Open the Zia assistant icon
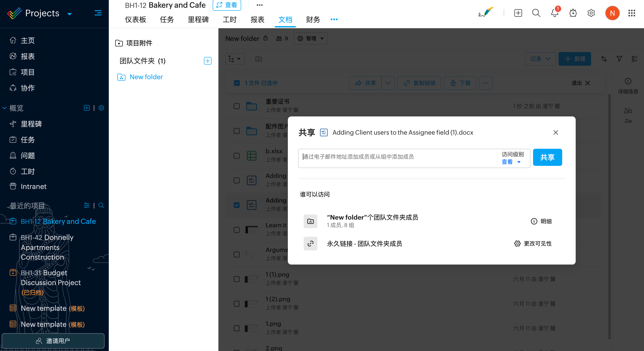644x351 pixels. pos(628,111)
